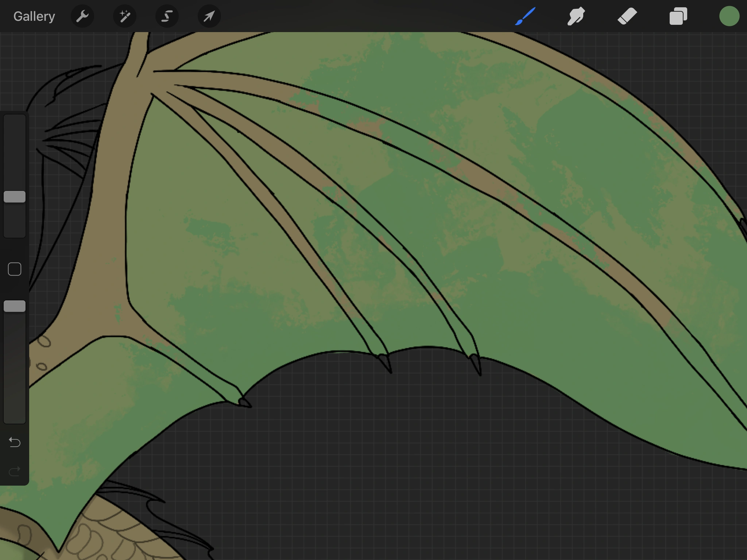Open the Layers panel

click(x=678, y=16)
